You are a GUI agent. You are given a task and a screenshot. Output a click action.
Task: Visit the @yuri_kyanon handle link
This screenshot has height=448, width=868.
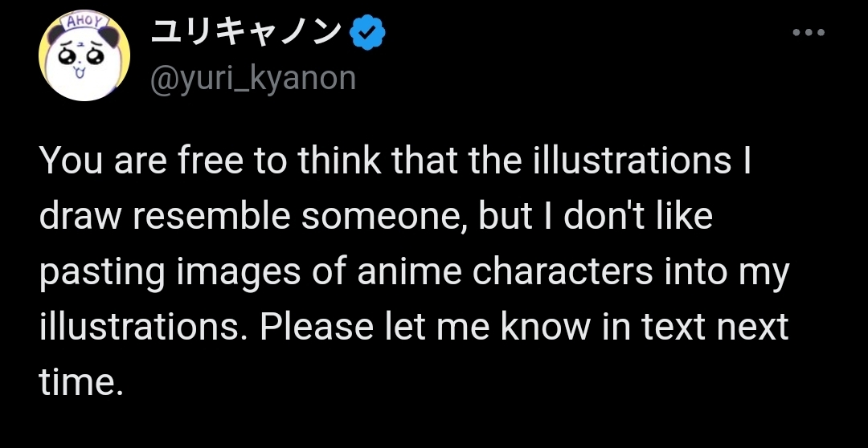tap(252, 78)
